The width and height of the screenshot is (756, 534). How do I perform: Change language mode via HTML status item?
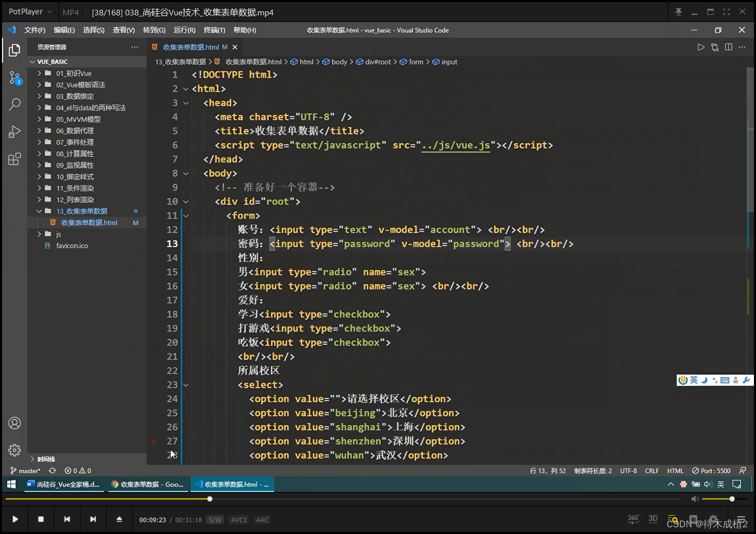point(675,470)
